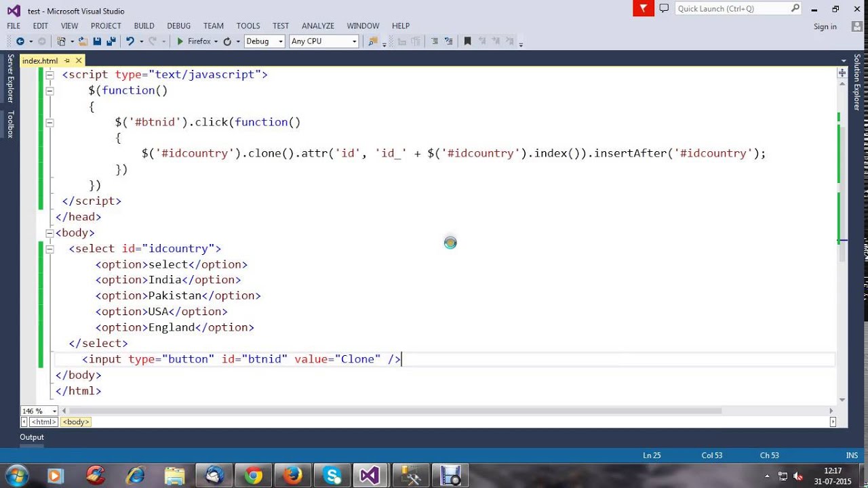This screenshot has height=488, width=868.
Task: Start debugging with the green play arrow
Action: click(x=180, y=41)
